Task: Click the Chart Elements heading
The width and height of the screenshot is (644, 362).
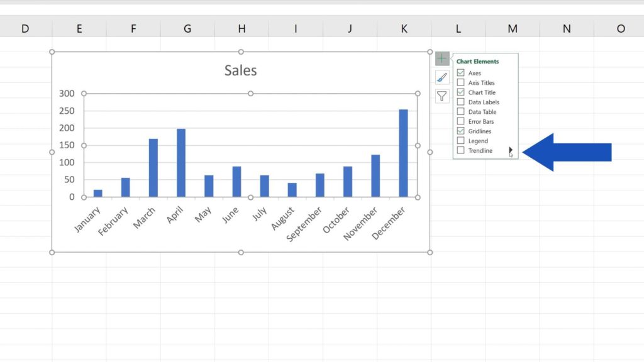Action: click(x=478, y=61)
